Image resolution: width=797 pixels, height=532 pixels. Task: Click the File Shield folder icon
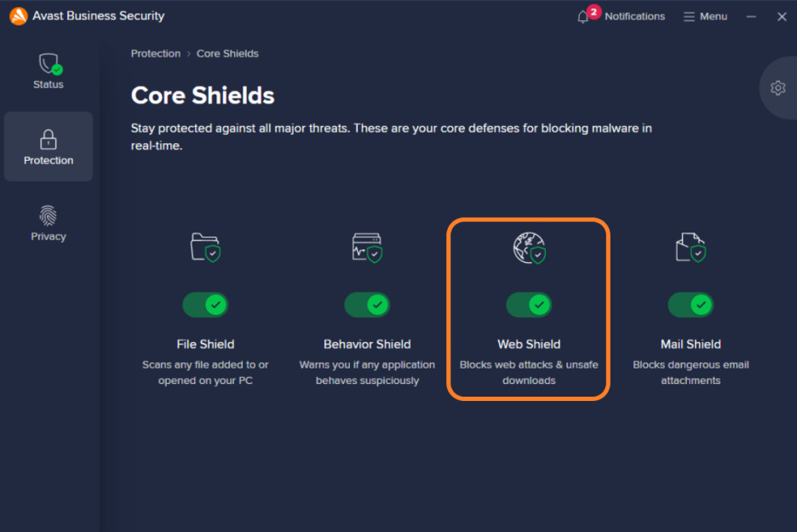[205, 248]
